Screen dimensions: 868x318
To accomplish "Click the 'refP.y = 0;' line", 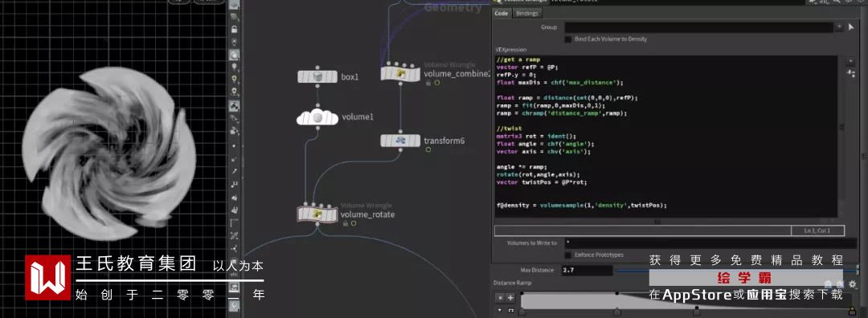I will (517, 75).
